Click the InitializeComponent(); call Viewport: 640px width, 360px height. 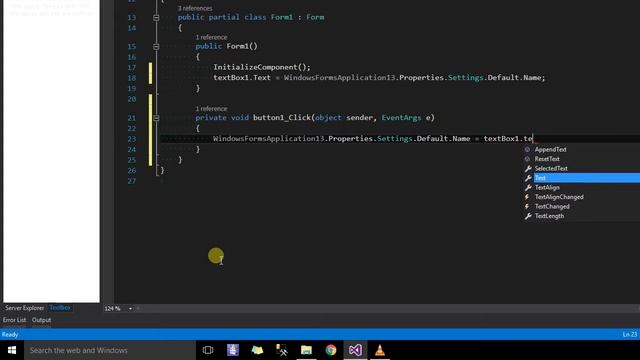click(x=262, y=67)
